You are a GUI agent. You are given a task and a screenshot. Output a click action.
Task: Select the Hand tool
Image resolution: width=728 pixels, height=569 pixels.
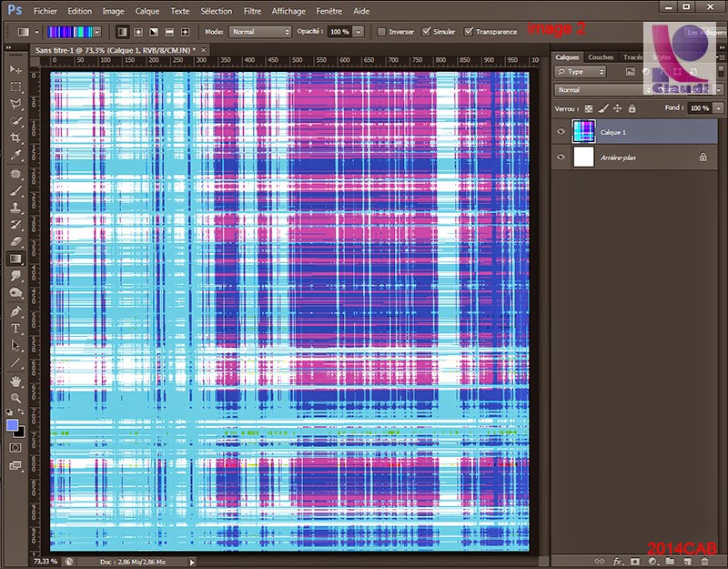click(15, 381)
